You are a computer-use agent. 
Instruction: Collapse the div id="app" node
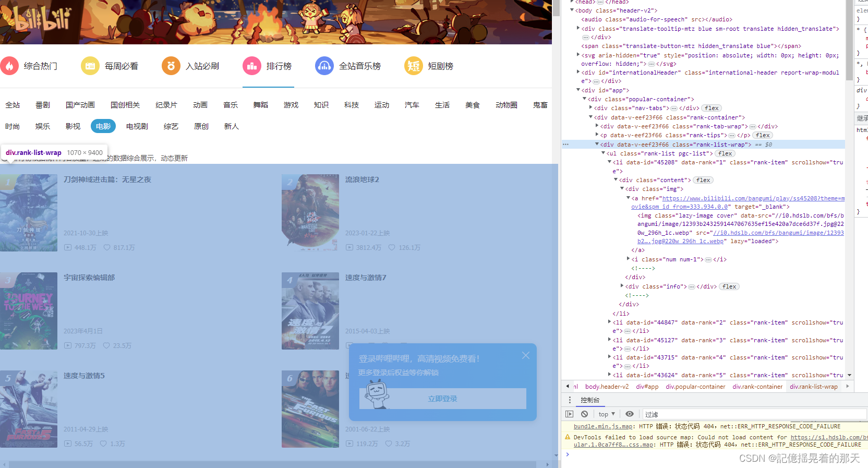coord(578,90)
